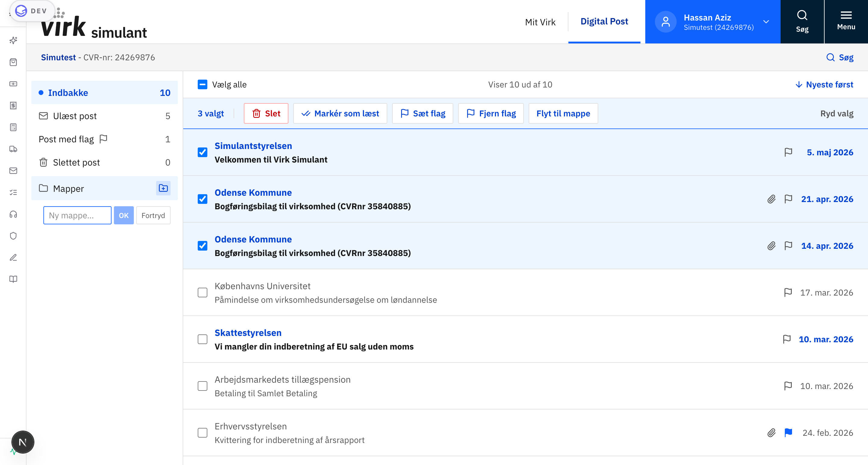Click attachment paperclip on Erhvervsstyrelsen message
The image size is (868, 465).
[x=771, y=433]
